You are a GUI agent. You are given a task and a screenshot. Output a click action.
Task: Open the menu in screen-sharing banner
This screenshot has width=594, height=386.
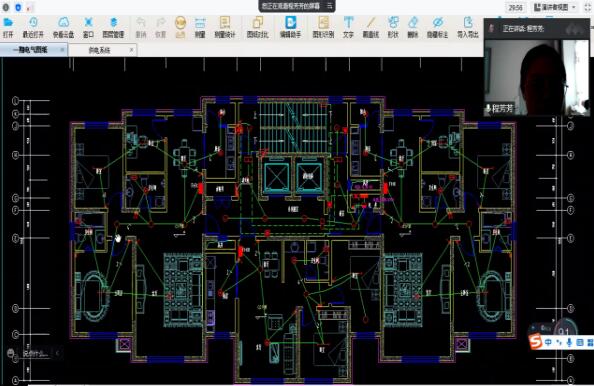click(329, 6)
